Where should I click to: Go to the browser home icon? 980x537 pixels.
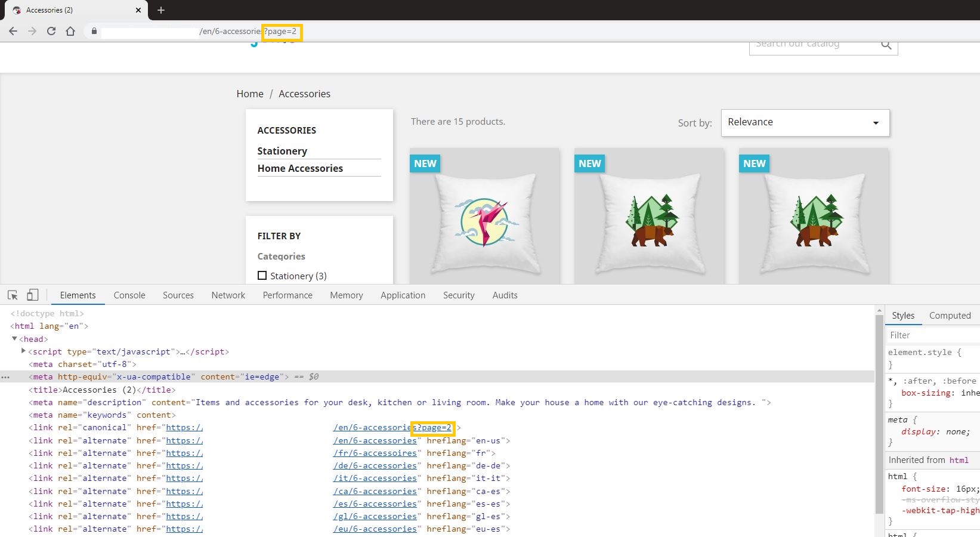[70, 31]
